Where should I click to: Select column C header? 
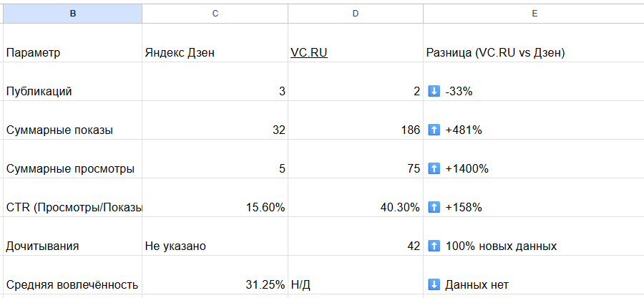215,14
